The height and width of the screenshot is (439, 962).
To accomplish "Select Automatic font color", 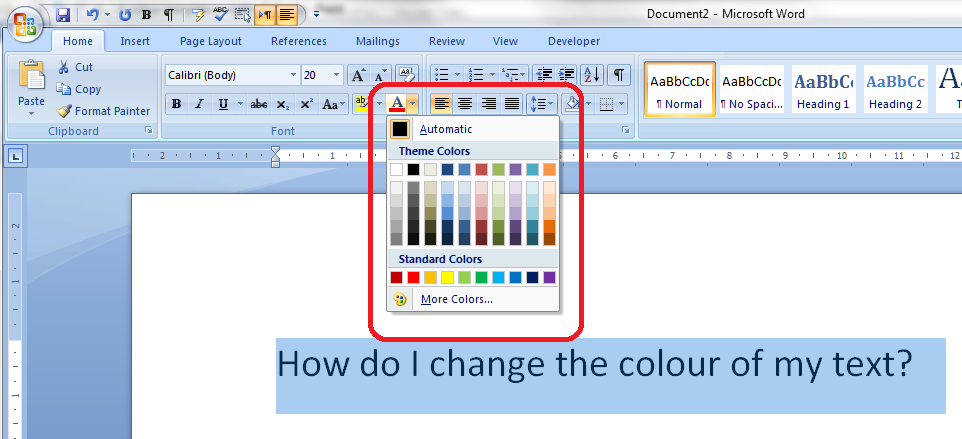I will (x=474, y=129).
